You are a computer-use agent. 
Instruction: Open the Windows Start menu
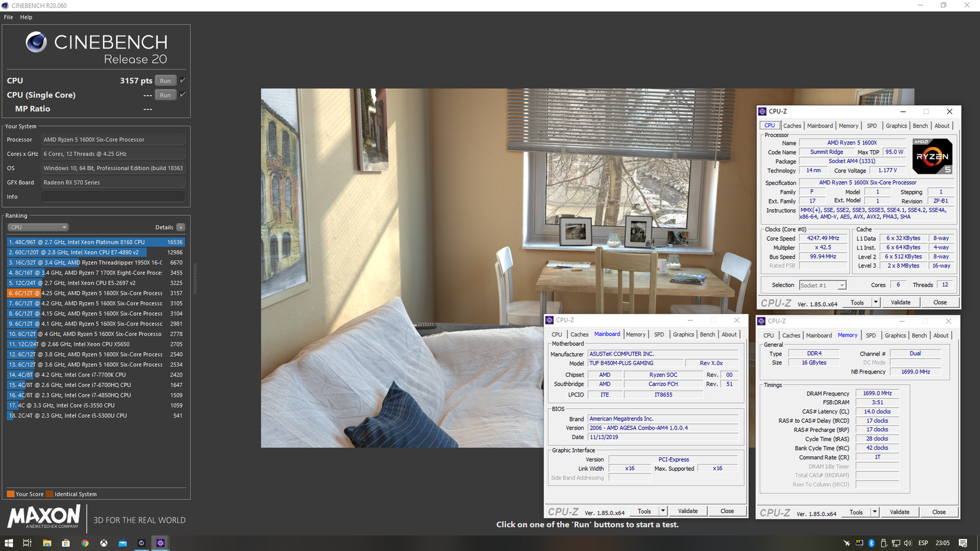click(x=9, y=543)
